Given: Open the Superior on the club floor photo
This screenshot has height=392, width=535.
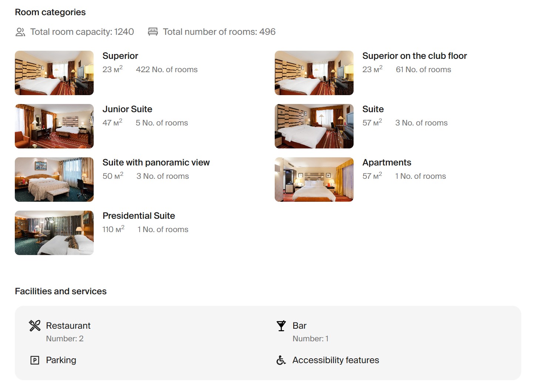Looking at the screenshot, I should (x=314, y=73).
